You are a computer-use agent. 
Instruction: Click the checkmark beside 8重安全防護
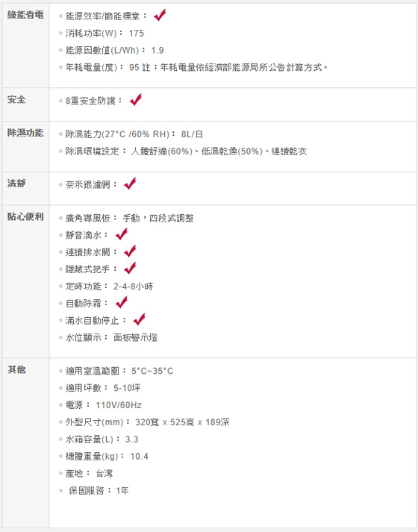tap(136, 99)
